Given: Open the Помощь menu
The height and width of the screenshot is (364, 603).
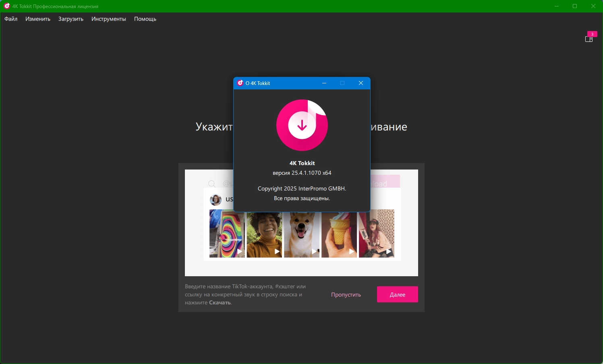Looking at the screenshot, I should coord(145,19).
